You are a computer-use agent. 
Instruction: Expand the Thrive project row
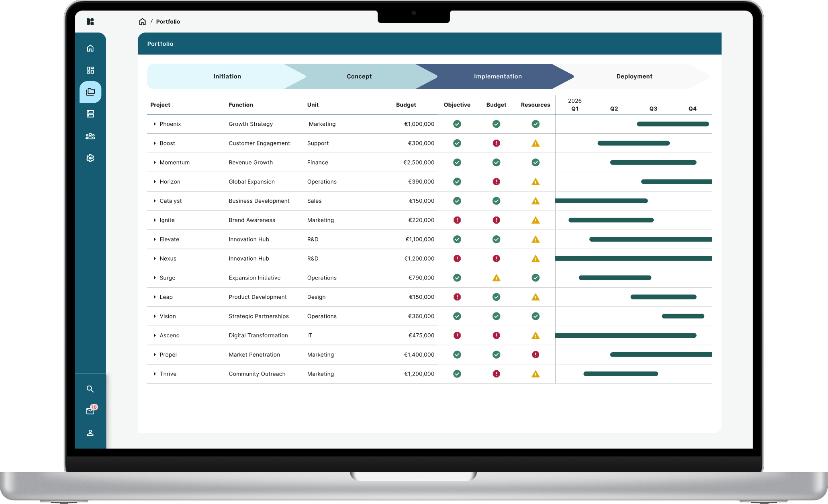(155, 374)
